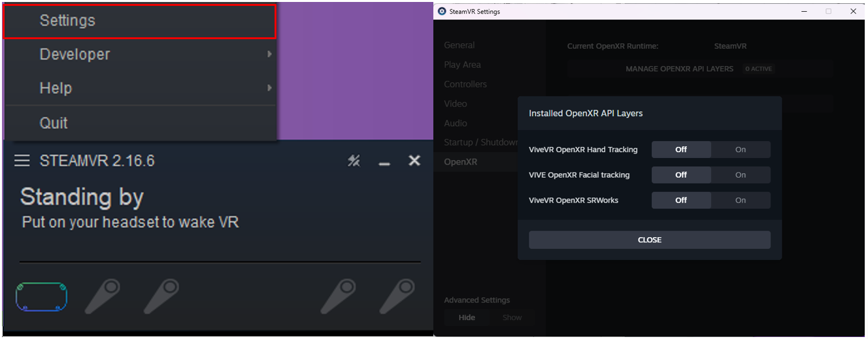Click the SteamVR Settings window title text
This screenshot has height=339, width=868.
point(475,11)
